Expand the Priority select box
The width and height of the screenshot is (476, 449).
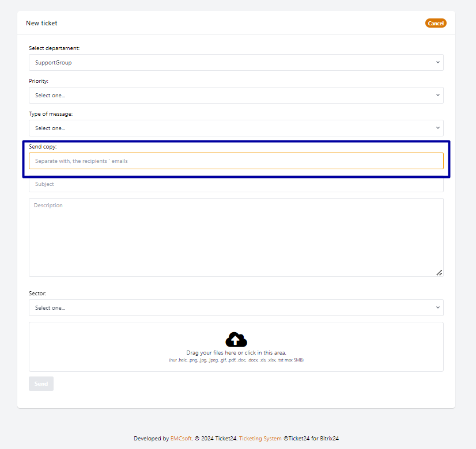tap(231, 95)
